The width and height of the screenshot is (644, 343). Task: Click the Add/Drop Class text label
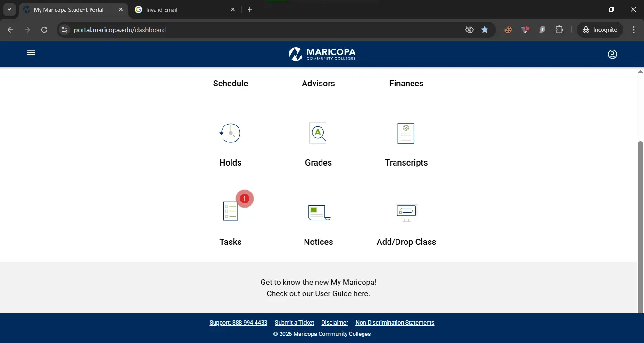click(x=406, y=242)
